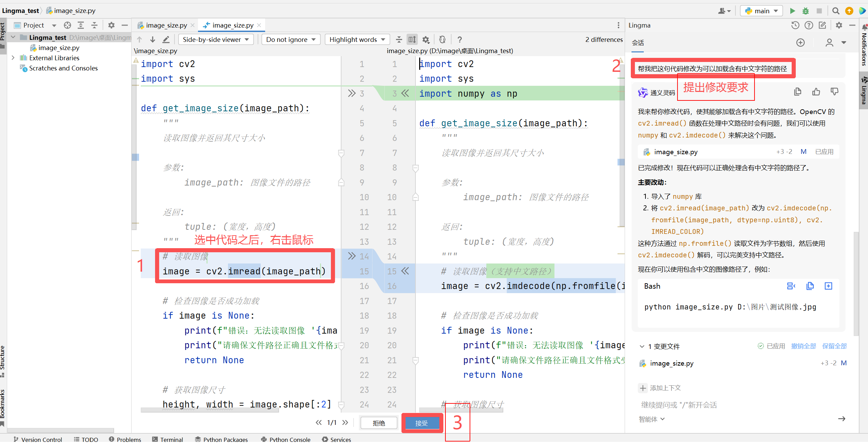Copy the Lingma answer
The height and width of the screenshot is (448, 868).
(x=798, y=92)
